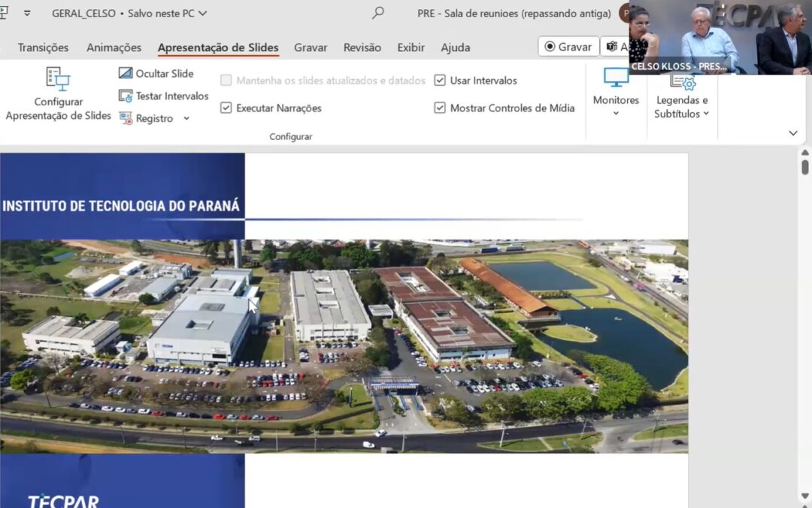Open the Animações tab

click(x=114, y=47)
